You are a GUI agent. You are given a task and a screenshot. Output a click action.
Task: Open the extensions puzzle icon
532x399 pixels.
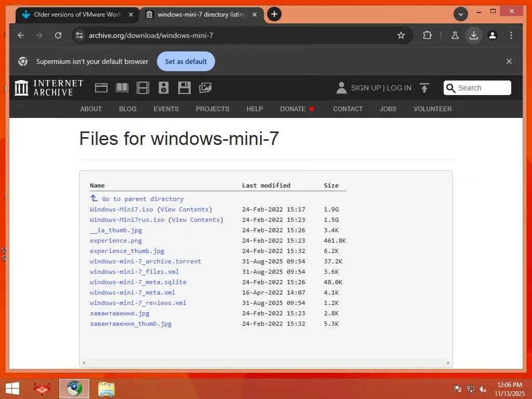427,35
